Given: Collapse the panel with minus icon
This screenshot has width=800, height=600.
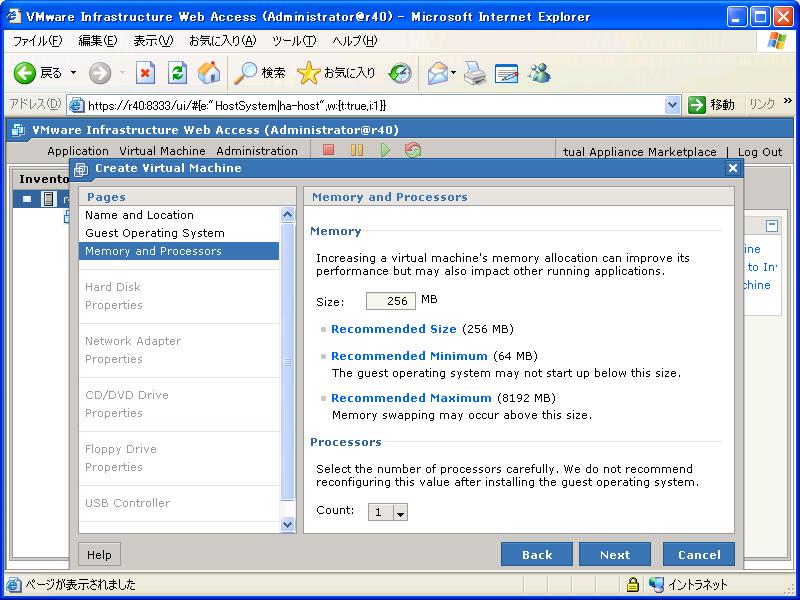Looking at the screenshot, I should click(x=772, y=226).
